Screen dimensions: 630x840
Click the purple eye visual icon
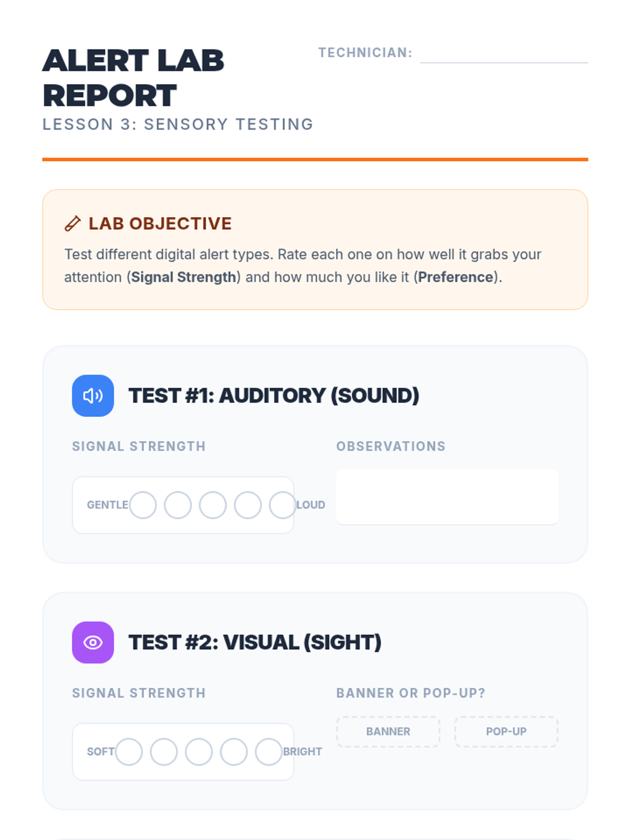click(x=93, y=643)
